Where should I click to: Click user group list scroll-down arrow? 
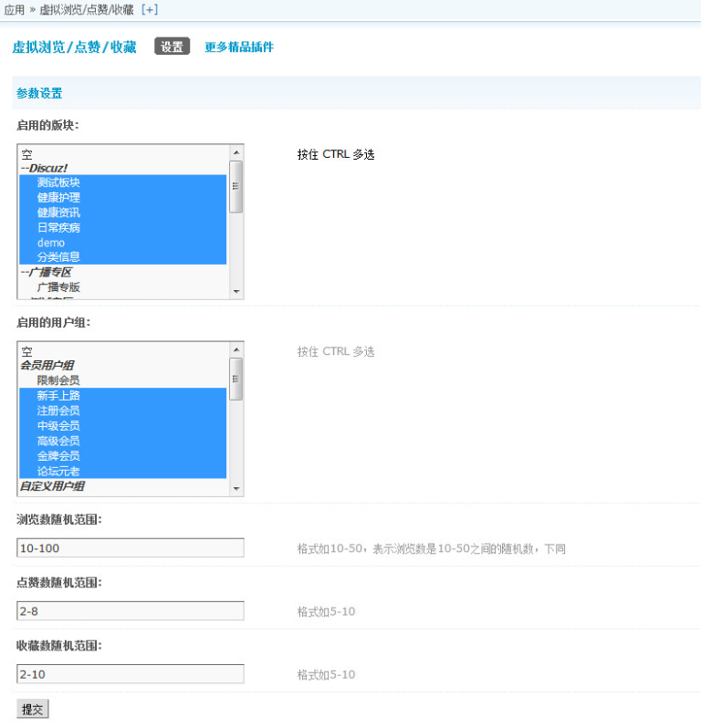[236, 488]
